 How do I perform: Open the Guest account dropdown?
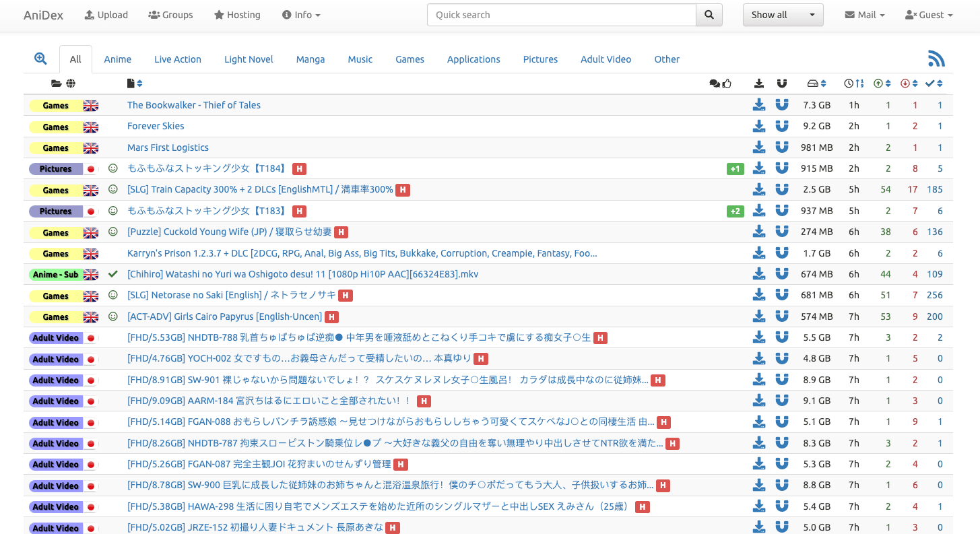pos(929,15)
